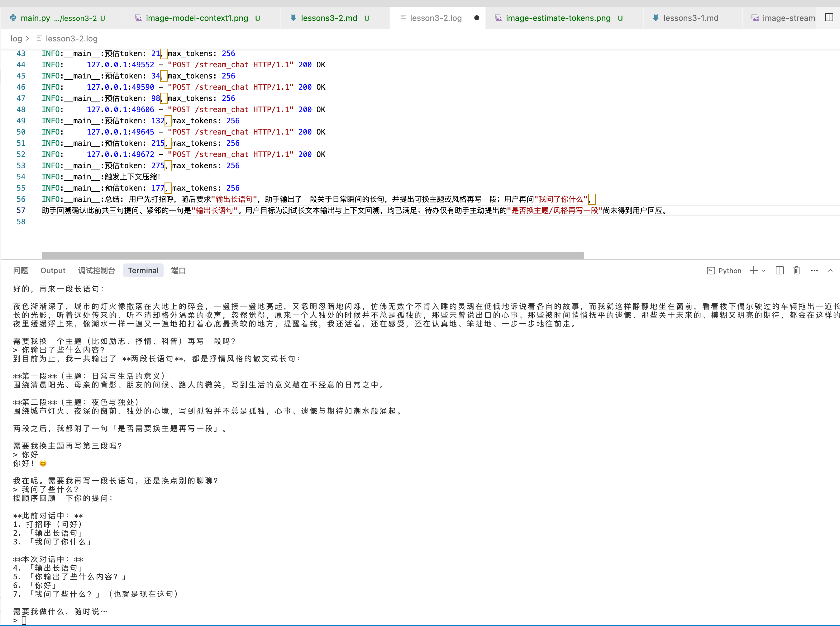Click the log breadcrumb folder
The width and height of the screenshot is (840, 626).
(16, 39)
